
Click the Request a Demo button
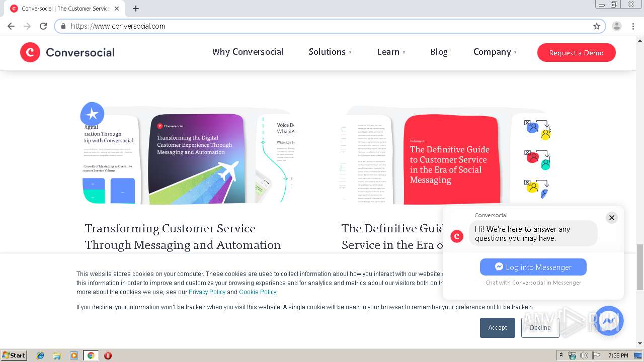[576, 53]
